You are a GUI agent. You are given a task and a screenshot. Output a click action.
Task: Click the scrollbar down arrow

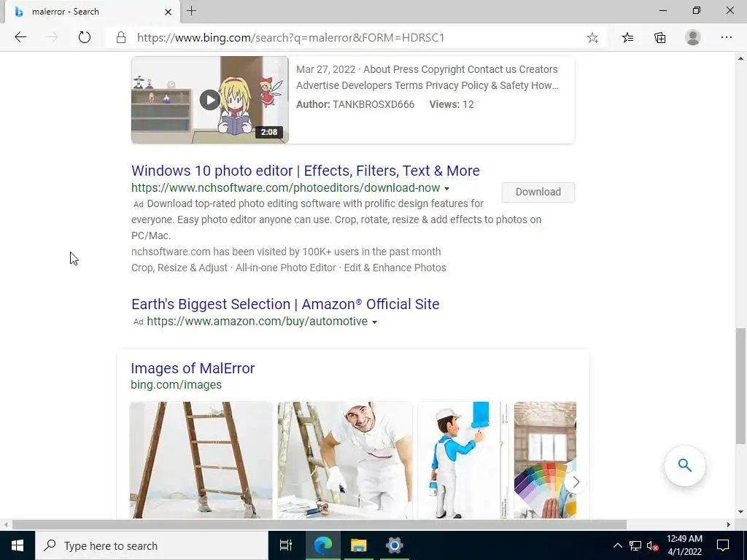(x=740, y=513)
